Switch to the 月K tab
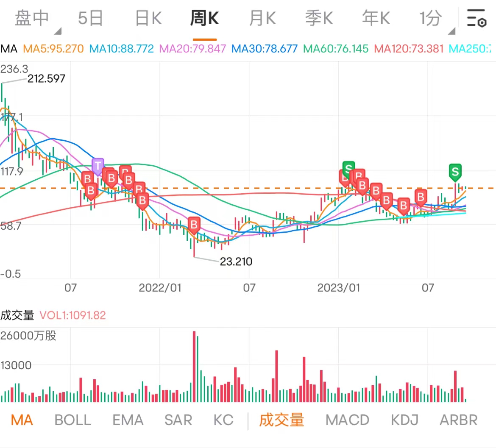 coord(262,18)
